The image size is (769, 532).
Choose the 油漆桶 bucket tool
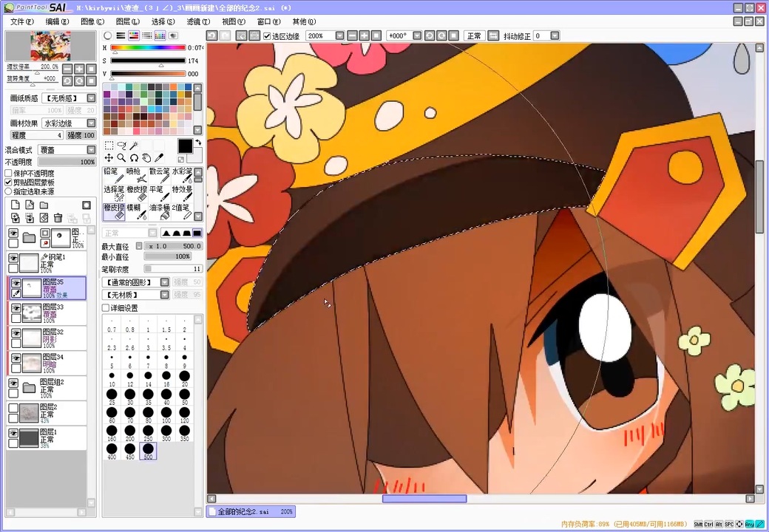pyautogui.click(x=159, y=211)
